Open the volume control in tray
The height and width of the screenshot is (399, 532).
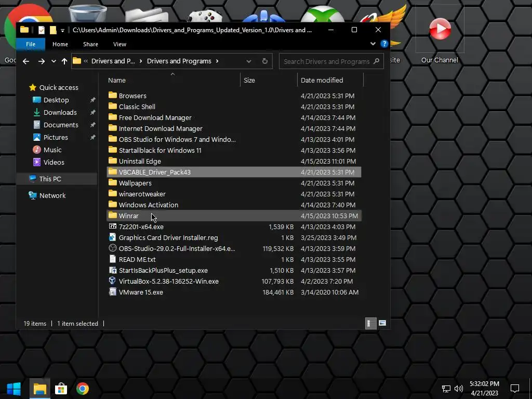tap(459, 389)
